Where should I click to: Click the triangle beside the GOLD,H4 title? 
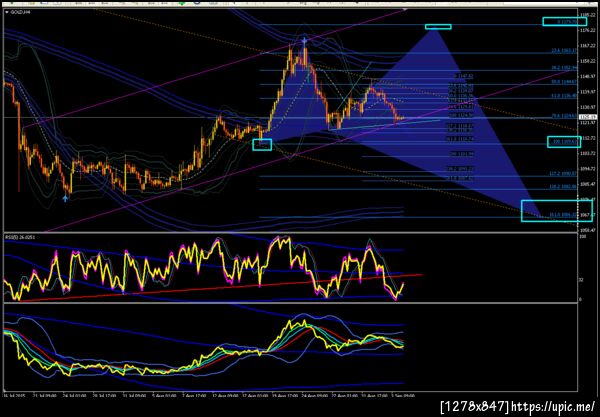[7, 12]
